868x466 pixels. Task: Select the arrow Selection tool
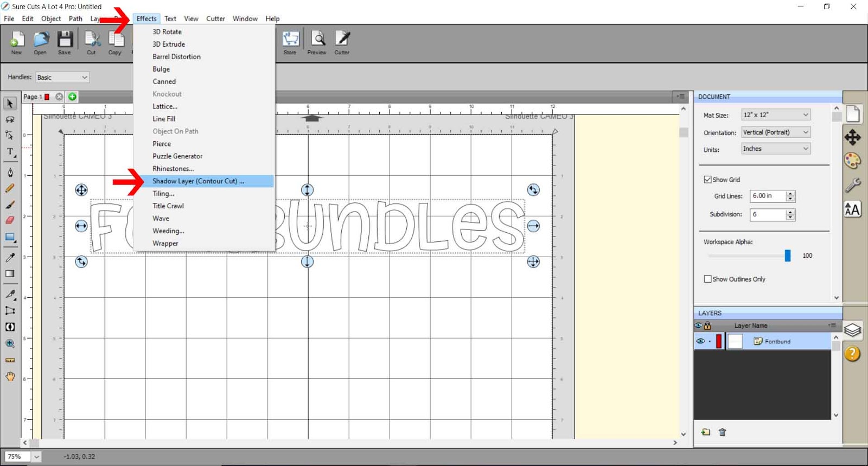click(x=10, y=103)
